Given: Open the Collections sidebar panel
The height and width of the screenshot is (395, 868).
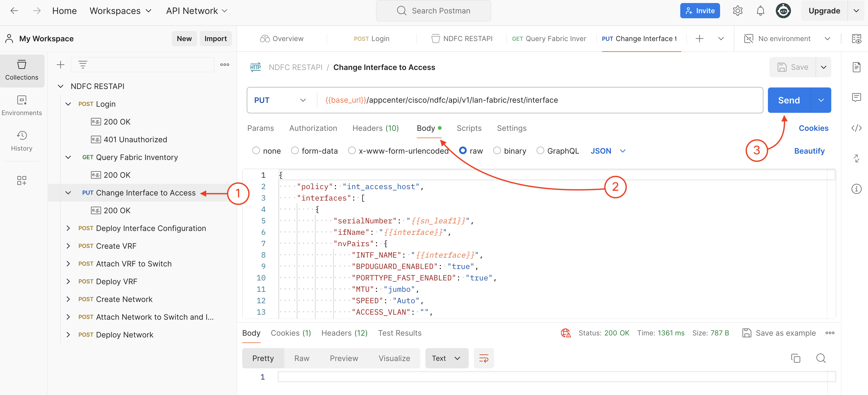Looking at the screenshot, I should (22, 70).
